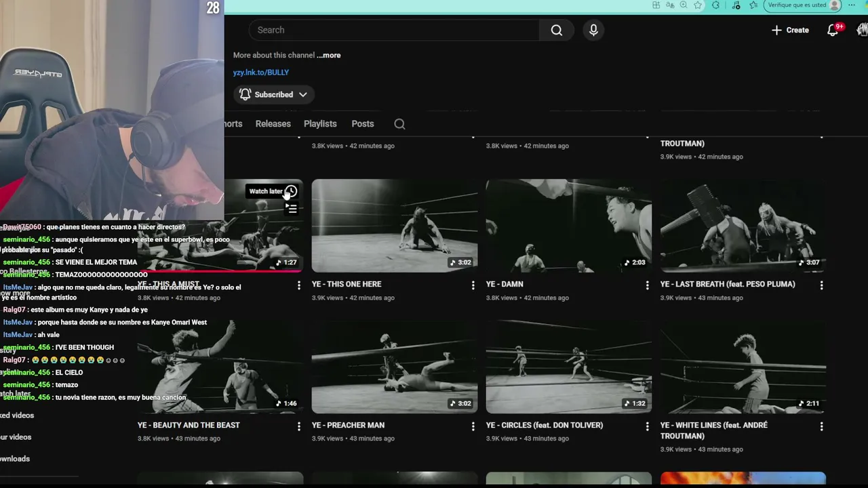Click the 1:46 duration badge on thumbnail
Image resolution: width=868 pixels, height=488 pixels.
click(286, 403)
